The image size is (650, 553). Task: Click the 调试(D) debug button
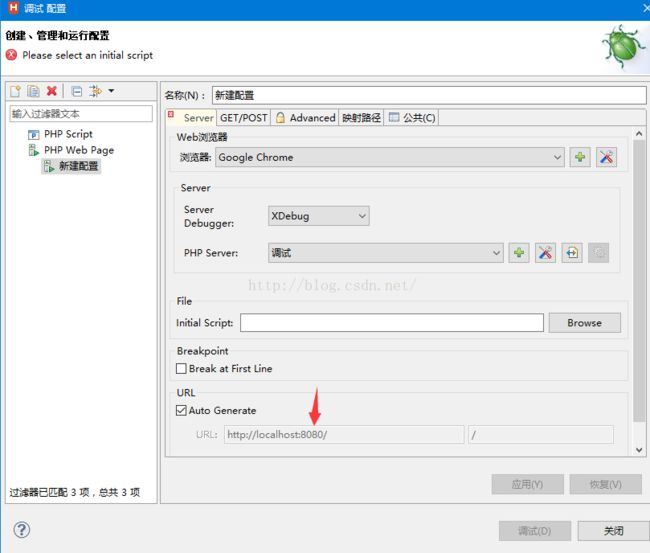pyautogui.click(x=535, y=531)
